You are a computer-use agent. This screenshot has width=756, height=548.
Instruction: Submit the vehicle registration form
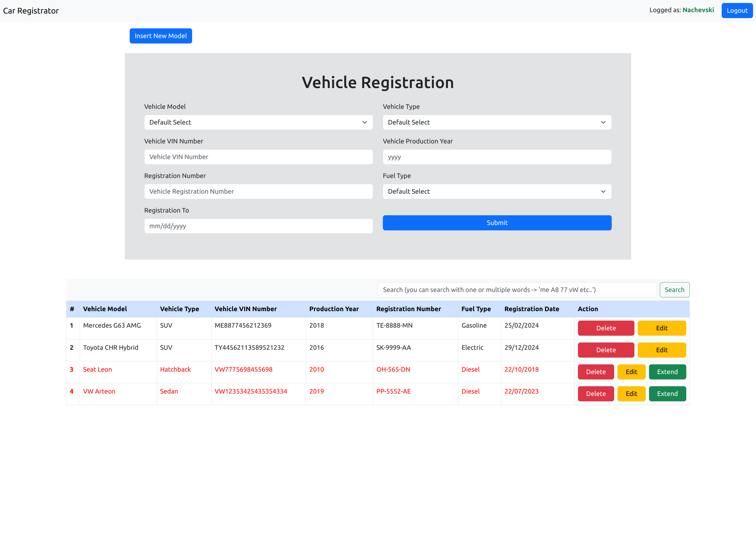pos(497,223)
